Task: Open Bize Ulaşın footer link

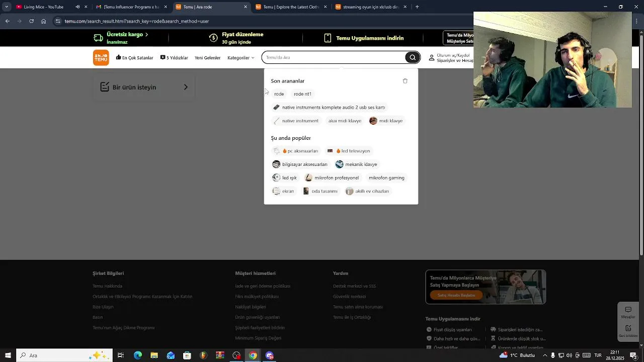Action: coord(103,307)
